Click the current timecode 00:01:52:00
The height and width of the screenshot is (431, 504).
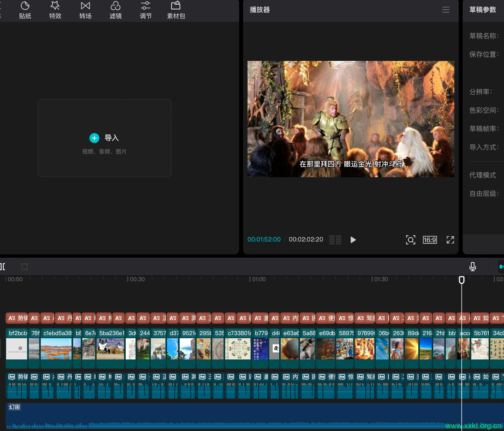point(264,240)
